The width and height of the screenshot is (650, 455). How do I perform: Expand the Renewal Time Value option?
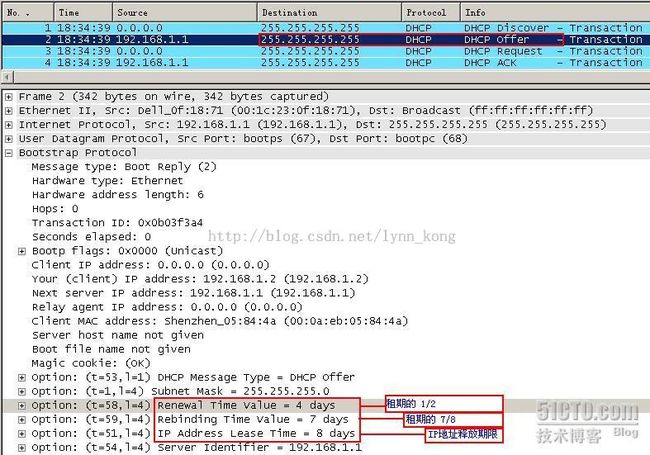tap(22, 405)
